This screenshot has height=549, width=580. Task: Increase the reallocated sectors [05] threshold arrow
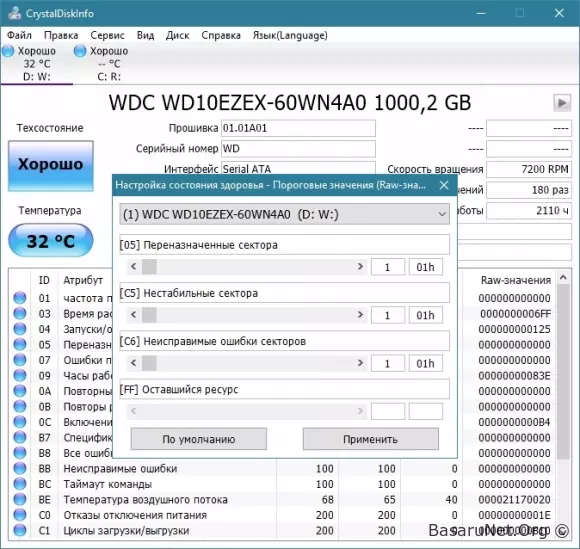360,266
